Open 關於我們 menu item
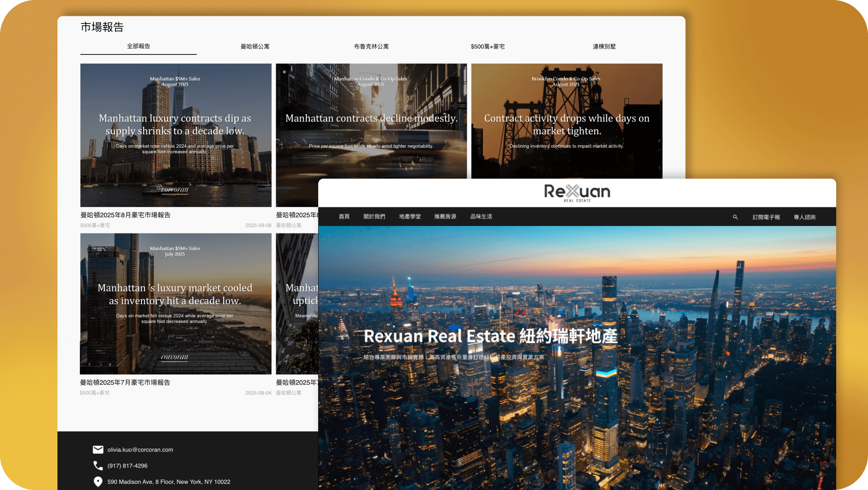Screen dimensions: 868x490 374,217
